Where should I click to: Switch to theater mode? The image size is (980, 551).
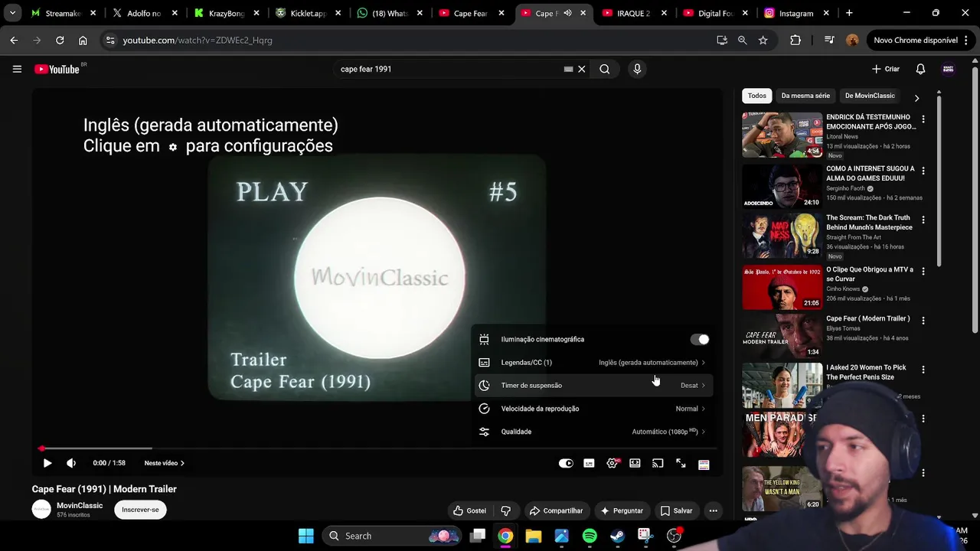pyautogui.click(x=635, y=463)
